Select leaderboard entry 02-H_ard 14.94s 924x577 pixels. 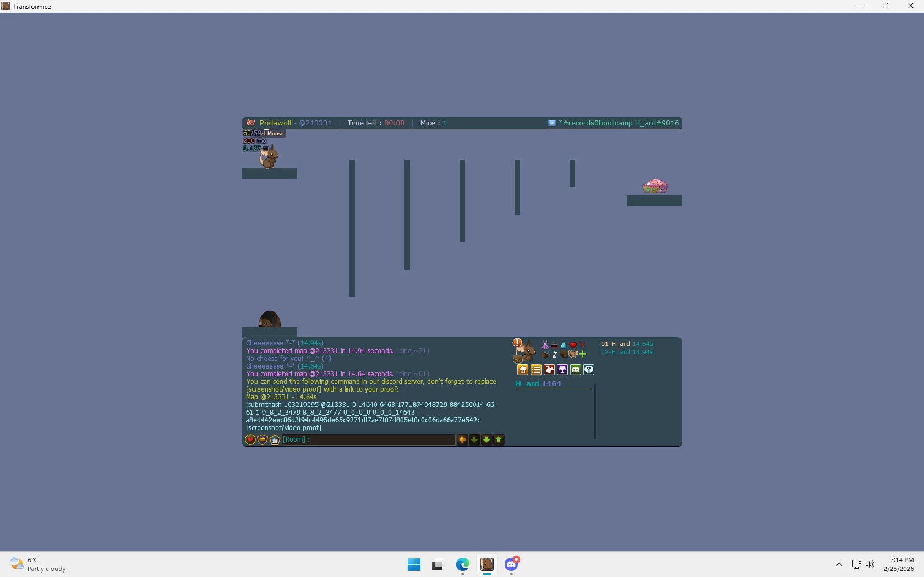pyautogui.click(x=627, y=352)
